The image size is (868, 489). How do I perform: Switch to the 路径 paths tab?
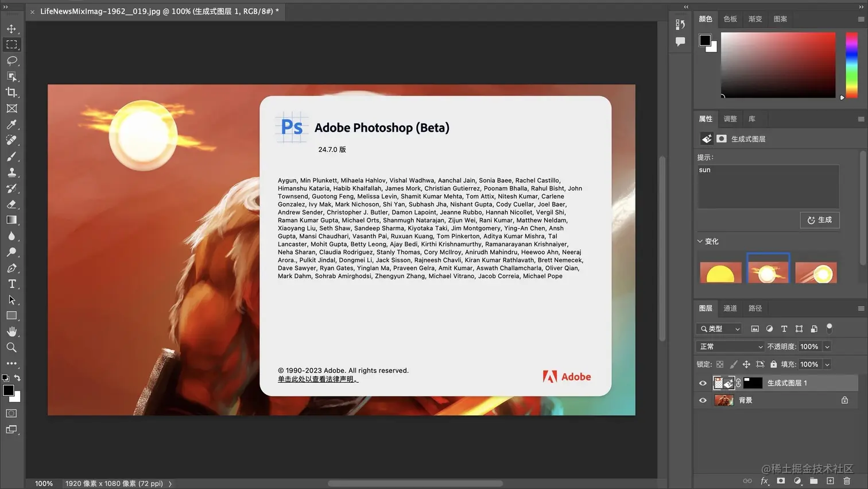click(x=755, y=309)
